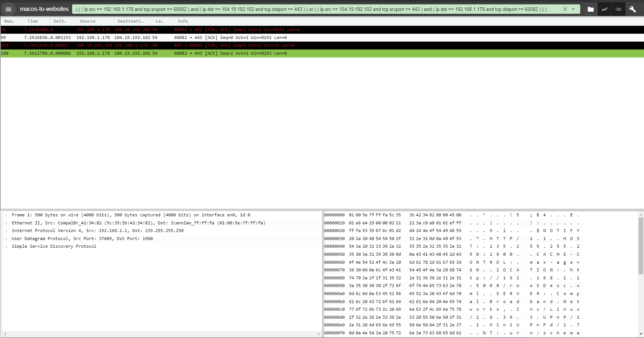Select the Frame 1: 500 bytes line
The height and width of the screenshot is (338, 644).
click(x=131, y=215)
